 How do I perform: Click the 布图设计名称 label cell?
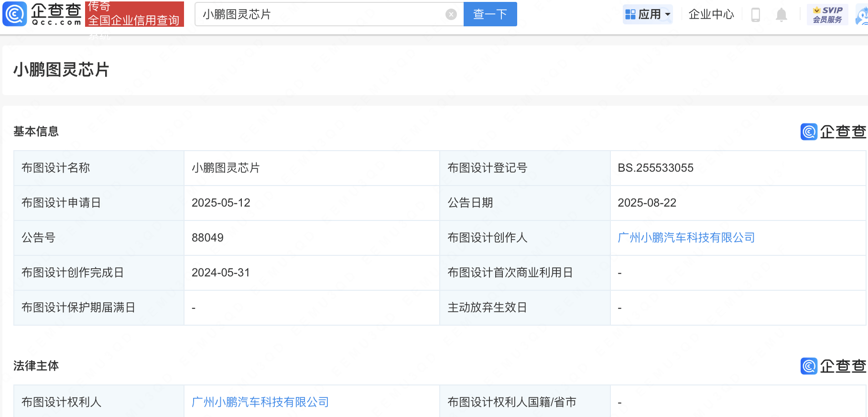pos(99,168)
